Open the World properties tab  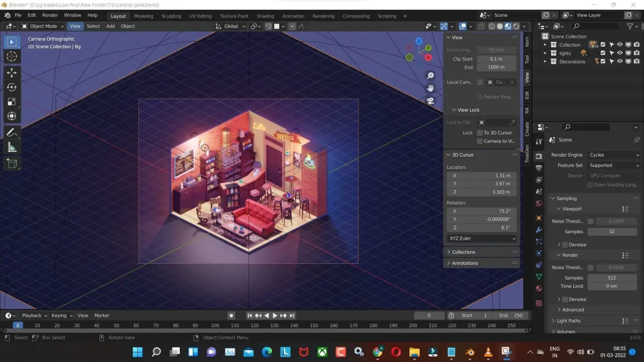pyautogui.click(x=539, y=204)
